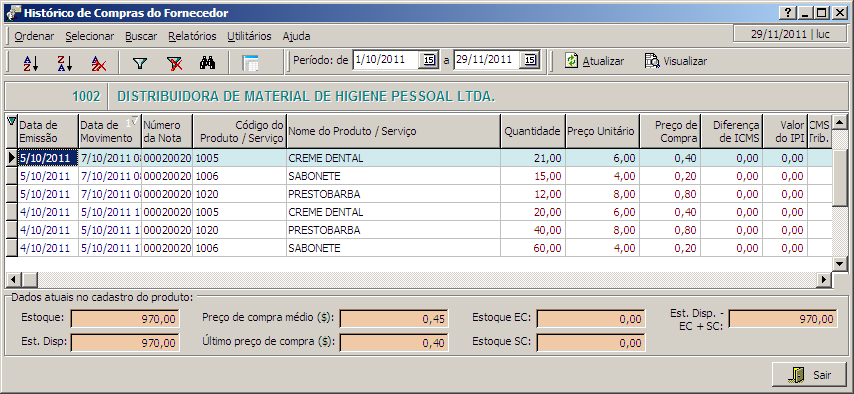The height and width of the screenshot is (394, 854).
Task: Click the Diferença de ICMS column header
Action: 732,131
